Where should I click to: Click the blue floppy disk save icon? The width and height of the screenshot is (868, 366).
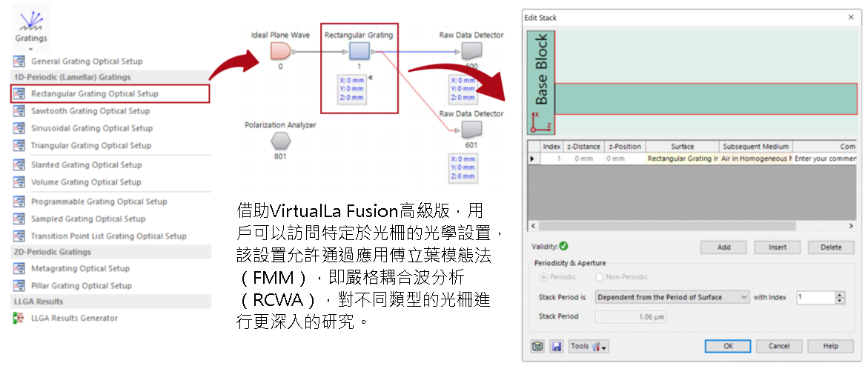point(557,347)
